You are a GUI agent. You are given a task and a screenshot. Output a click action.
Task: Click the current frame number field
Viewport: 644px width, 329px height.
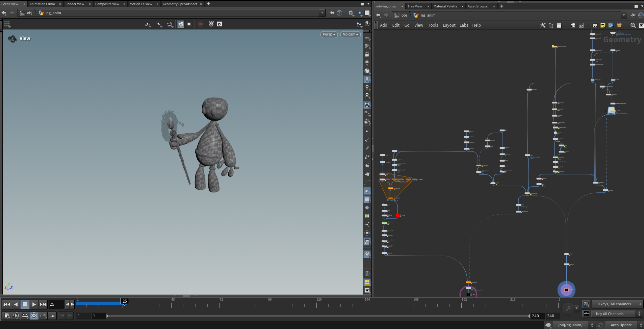pyautogui.click(x=56, y=304)
